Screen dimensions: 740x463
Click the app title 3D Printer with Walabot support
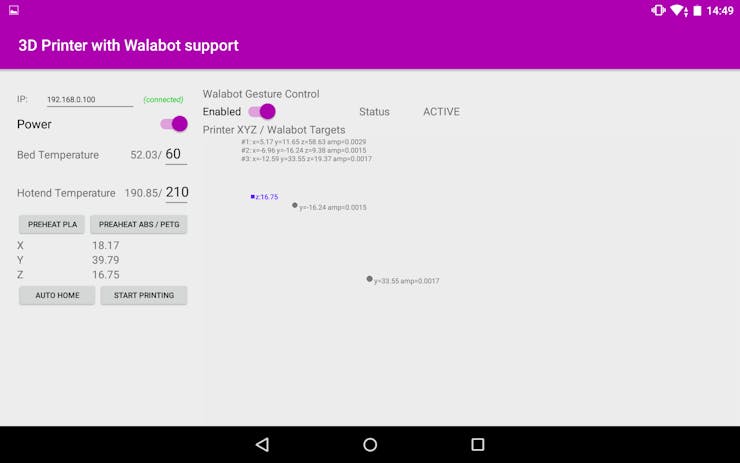click(128, 45)
